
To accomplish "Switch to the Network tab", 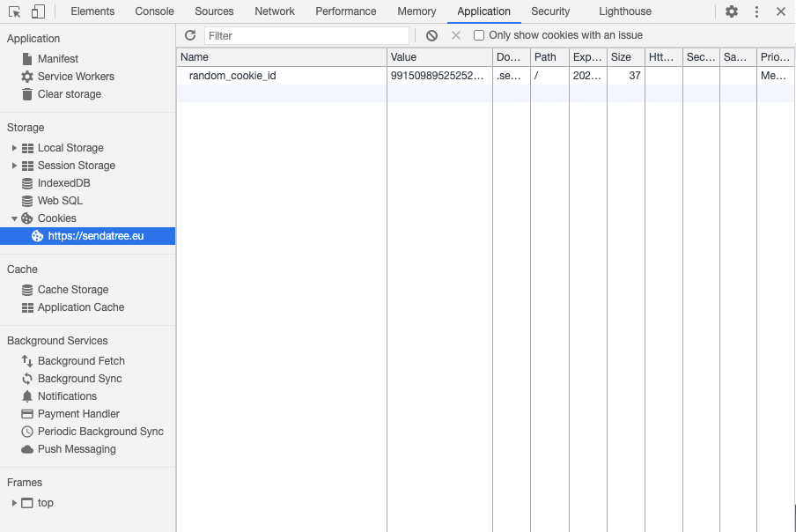I will tap(275, 11).
